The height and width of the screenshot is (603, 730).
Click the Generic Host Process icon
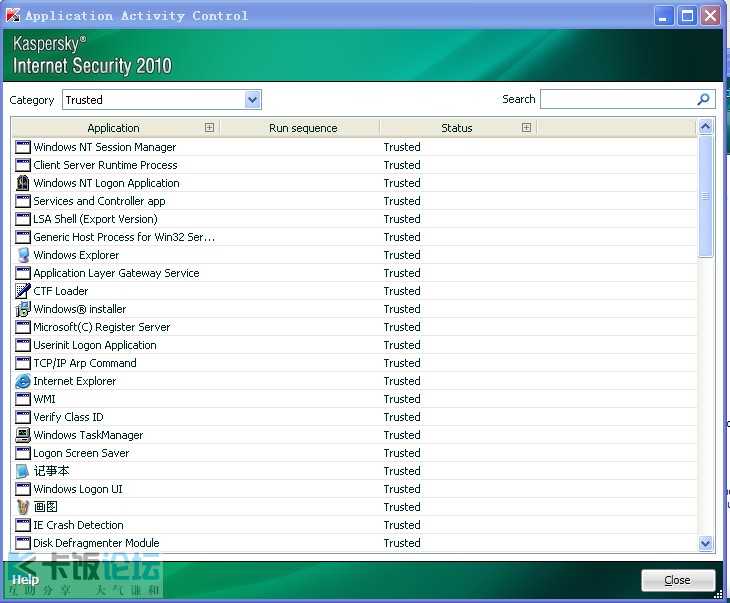tap(23, 237)
